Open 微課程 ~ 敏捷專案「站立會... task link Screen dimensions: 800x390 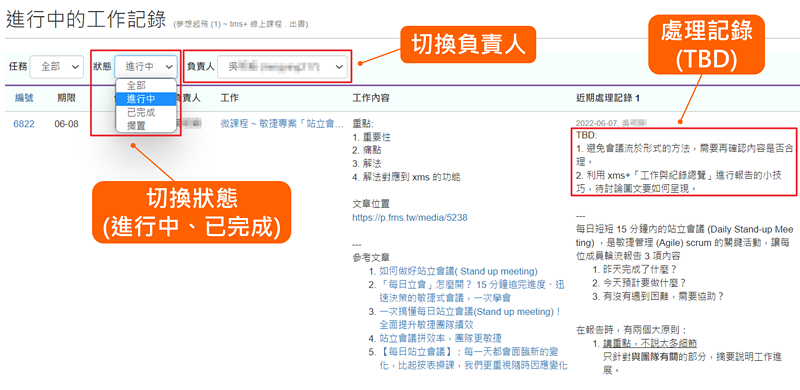282,124
